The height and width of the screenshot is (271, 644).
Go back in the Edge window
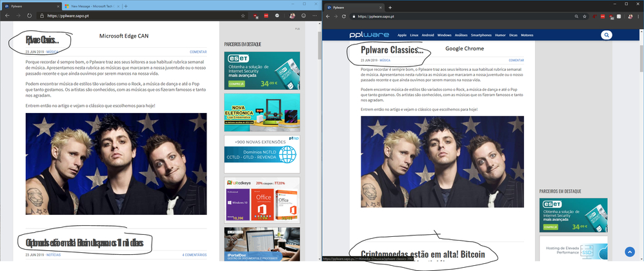point(7,15)
